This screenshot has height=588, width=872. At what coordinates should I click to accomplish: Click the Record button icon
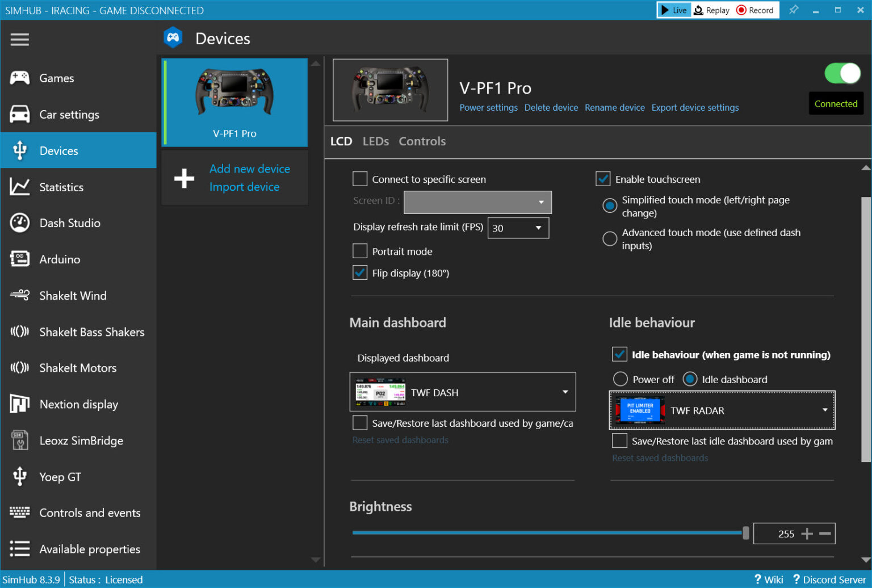click(x=741, y=10)
